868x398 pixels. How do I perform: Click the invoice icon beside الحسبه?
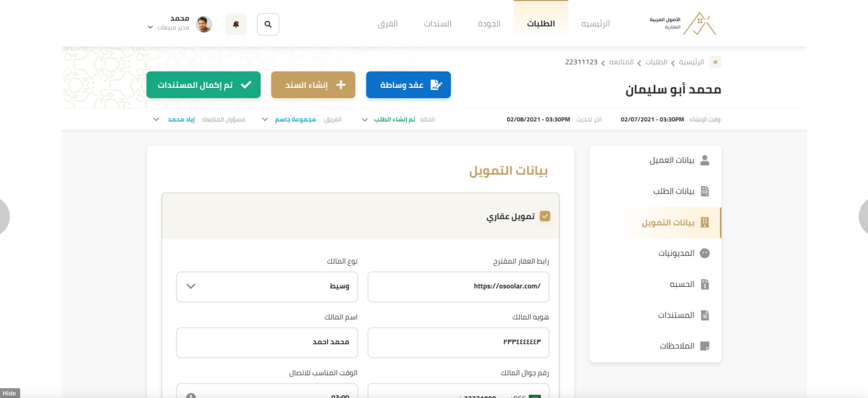(x=705, y=284)
